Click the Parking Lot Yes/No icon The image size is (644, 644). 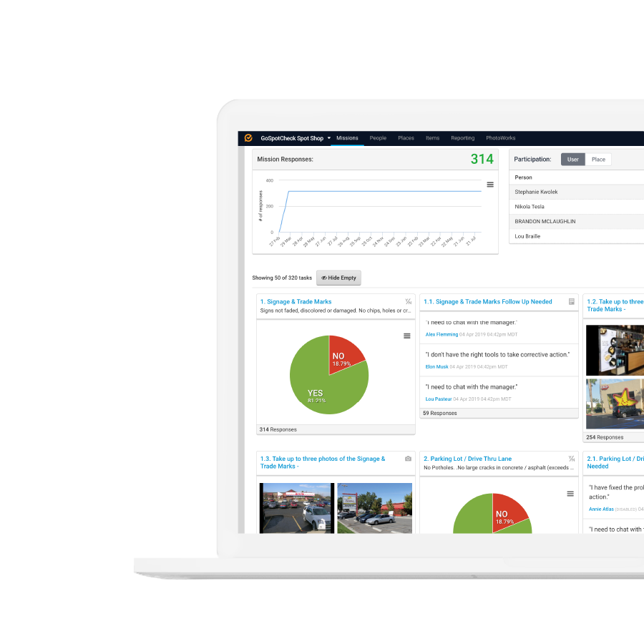(571, 459)
